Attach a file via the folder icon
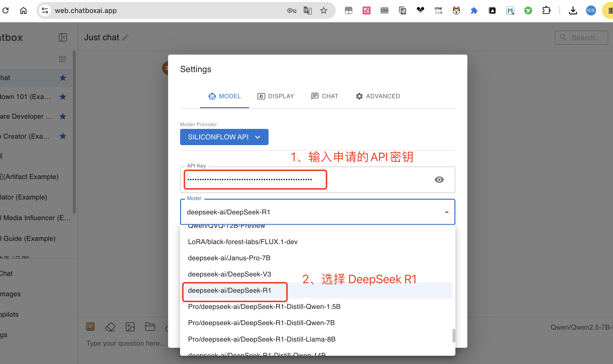This screenshot has height=364, width=613. point(150,327)
